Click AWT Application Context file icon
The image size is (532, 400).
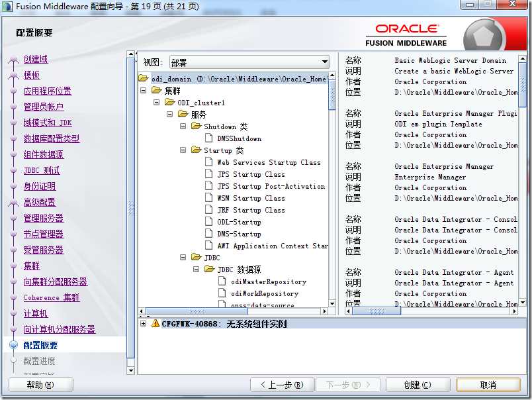coord(209,245)
